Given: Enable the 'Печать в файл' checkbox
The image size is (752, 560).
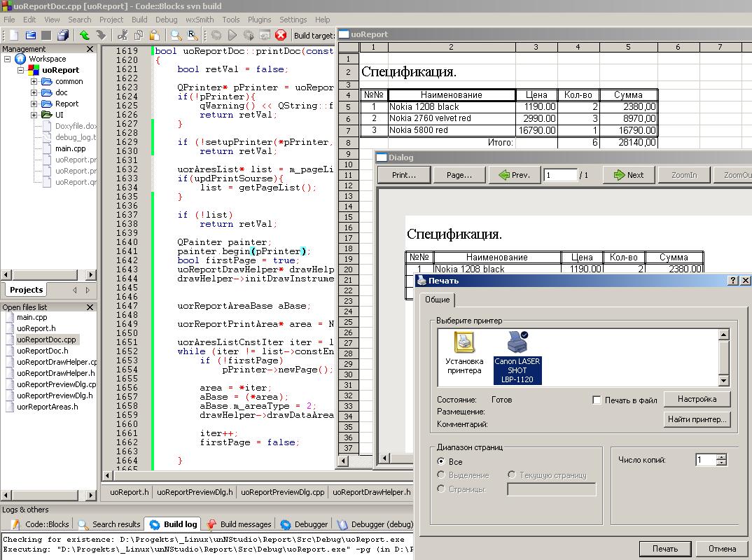Looking at the screenshot, I should (x=597, y=400).
